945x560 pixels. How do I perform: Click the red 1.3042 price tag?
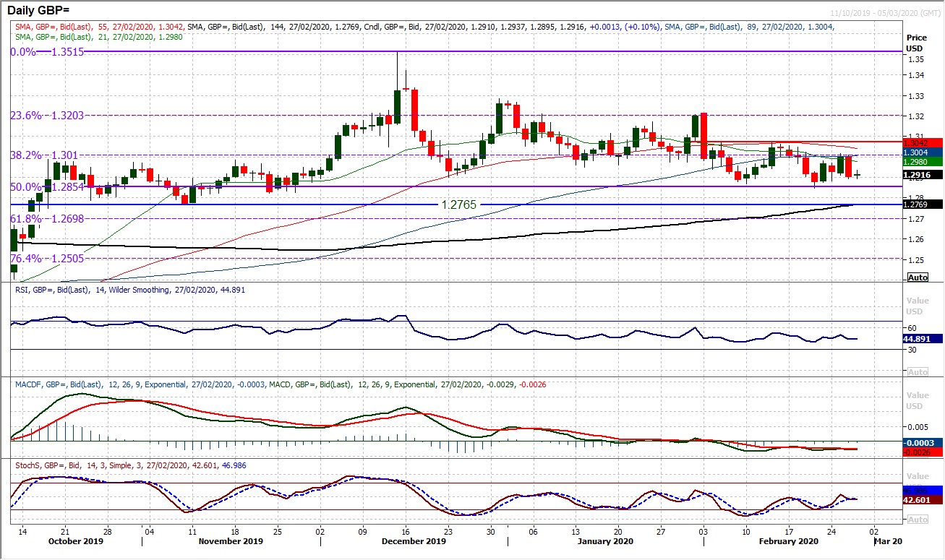pyautogui.click(x=923, y=142)
